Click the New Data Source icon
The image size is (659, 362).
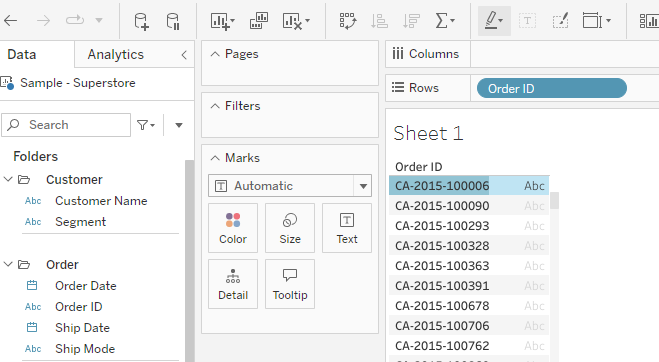[x=141, y=21]
